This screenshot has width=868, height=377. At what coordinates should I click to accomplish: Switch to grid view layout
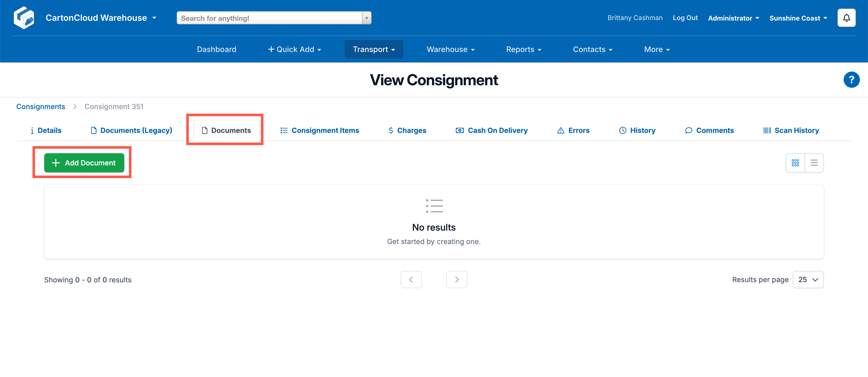(795, 163)
